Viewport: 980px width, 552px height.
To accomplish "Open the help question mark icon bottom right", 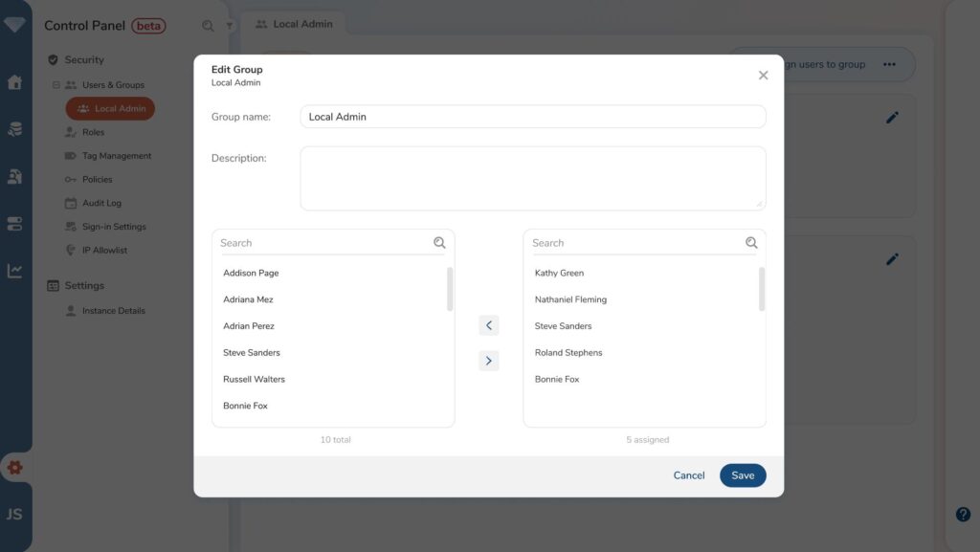I will click(x=962, y=514).
